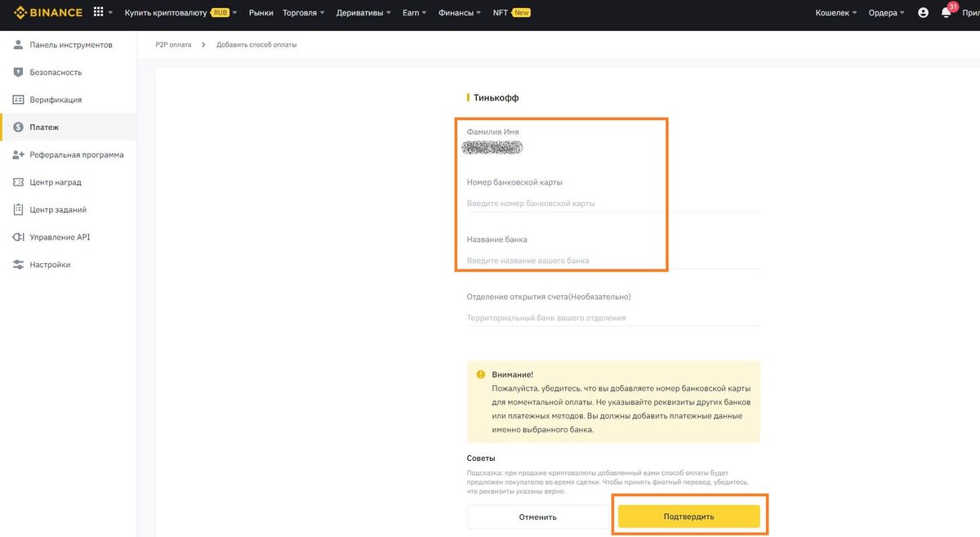This screenshot has width=980, height=537.
Task: Click the Добавить способ оплаты breadcrumb
Action: (x=256, y=45)
